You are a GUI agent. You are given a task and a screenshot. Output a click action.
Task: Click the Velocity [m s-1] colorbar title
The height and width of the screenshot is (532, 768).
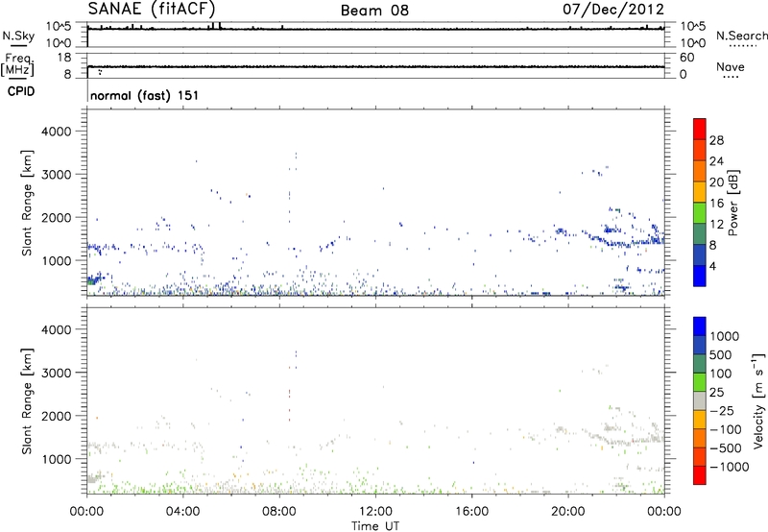[x=758, y=400]
